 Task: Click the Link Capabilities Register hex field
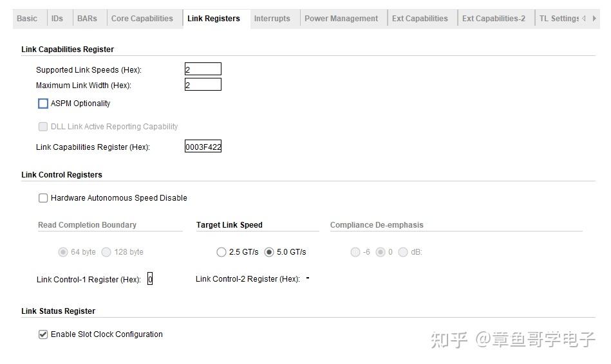[203, 147]
